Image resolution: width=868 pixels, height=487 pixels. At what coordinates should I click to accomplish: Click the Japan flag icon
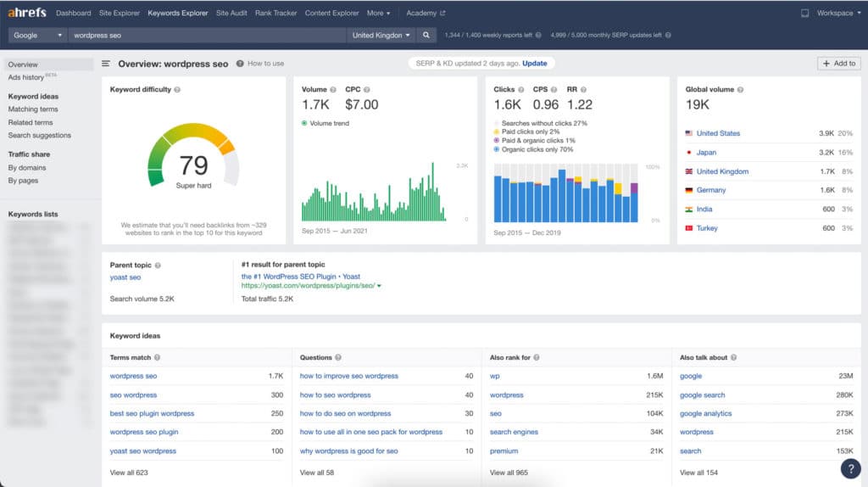point(688,153)
